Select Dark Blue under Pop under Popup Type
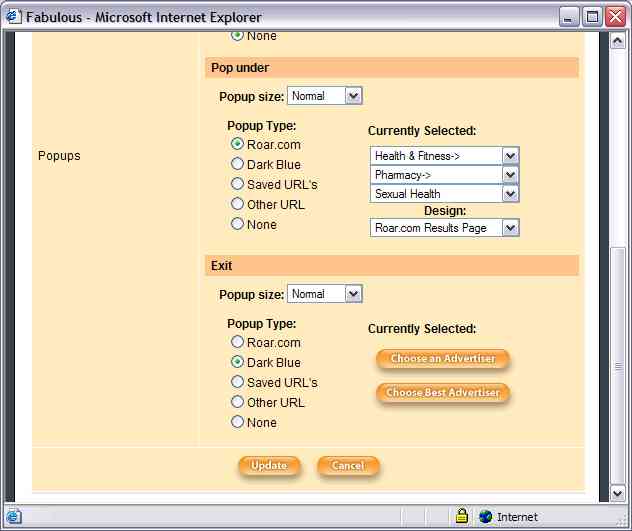Viewport: 632px width, 531px height. [x=237, y=164]
